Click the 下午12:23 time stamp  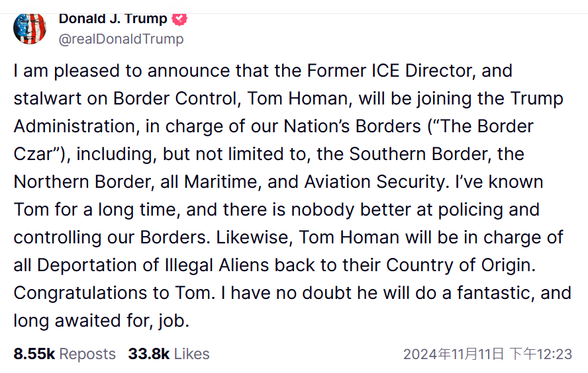(541, 354)
